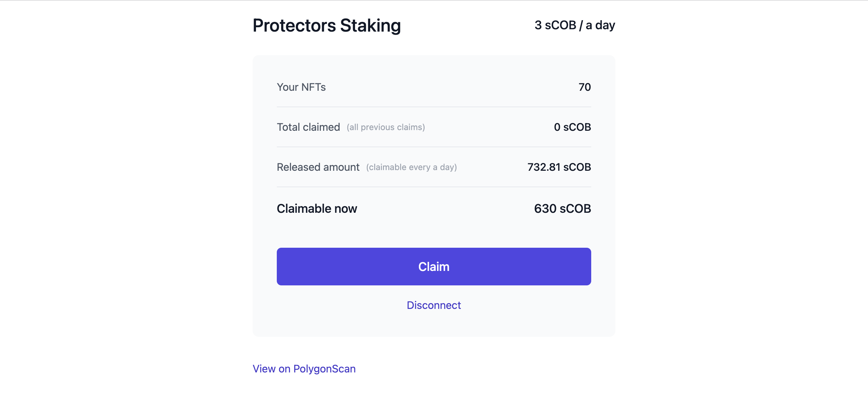Click the (claimable every a day) hint

click(x=411, y=167)
